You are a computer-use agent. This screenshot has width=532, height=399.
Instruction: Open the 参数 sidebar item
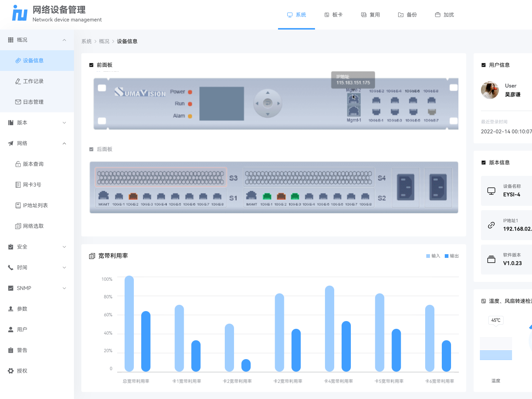(37, 309)
